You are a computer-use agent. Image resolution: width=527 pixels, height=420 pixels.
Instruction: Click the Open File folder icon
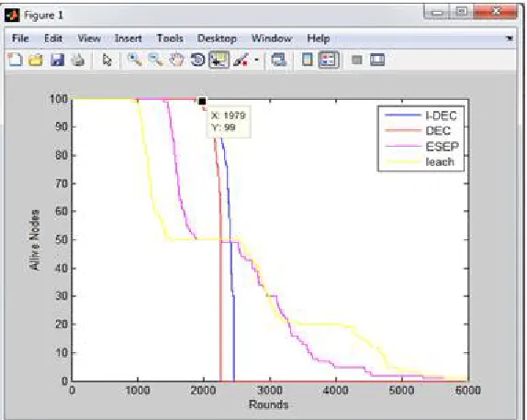[x=36, y=61]
